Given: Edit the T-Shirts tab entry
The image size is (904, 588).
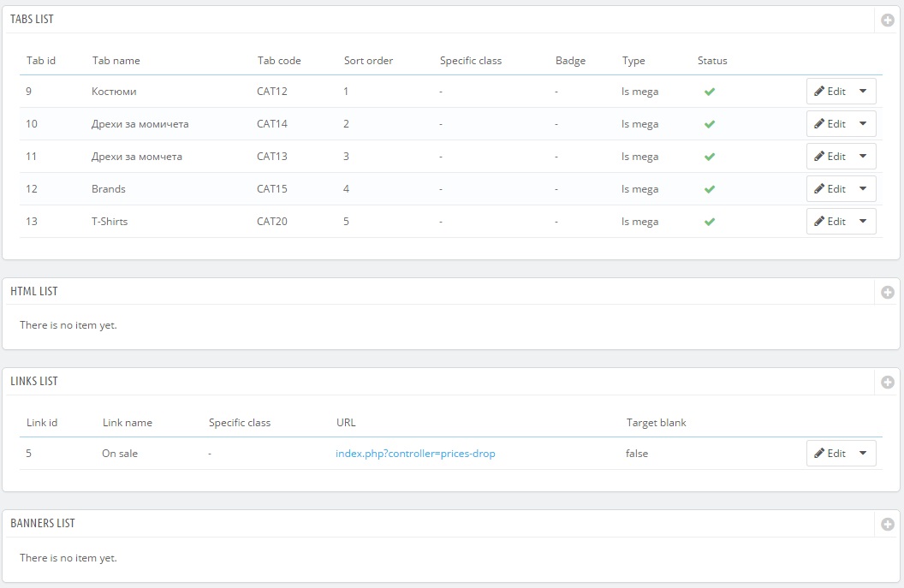Looking at the screenshot, I should pyautogui.click(x=830, y=222).
